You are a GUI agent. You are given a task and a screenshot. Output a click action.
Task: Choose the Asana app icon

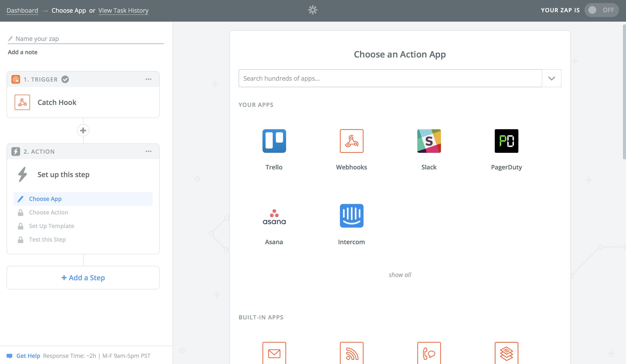[x=274, y=216]
